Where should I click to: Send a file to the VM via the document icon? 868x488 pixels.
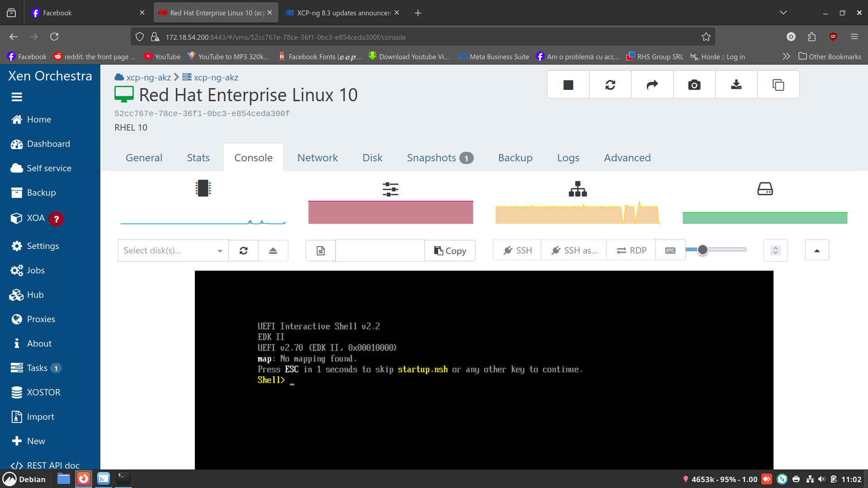pos(320,250)
